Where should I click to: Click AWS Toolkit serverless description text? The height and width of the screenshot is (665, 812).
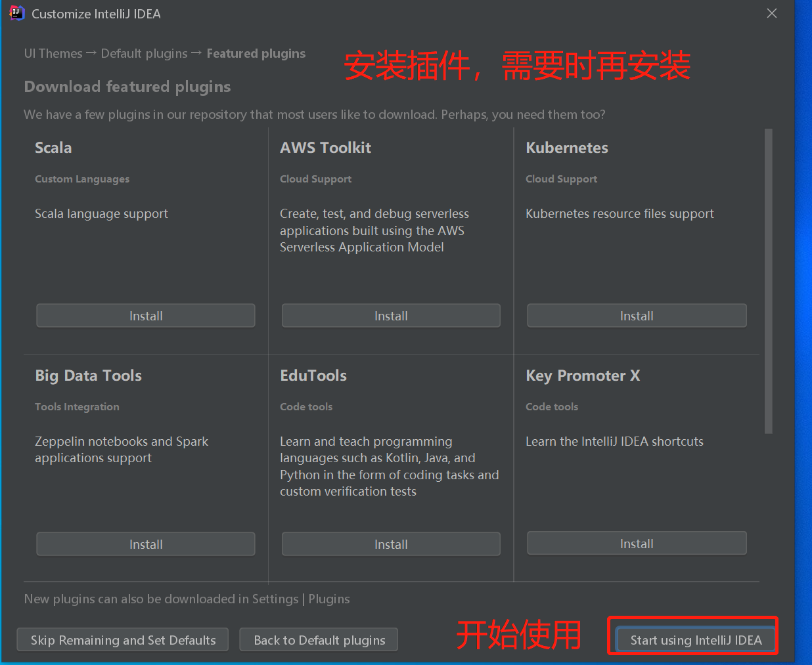pos(374,230)
